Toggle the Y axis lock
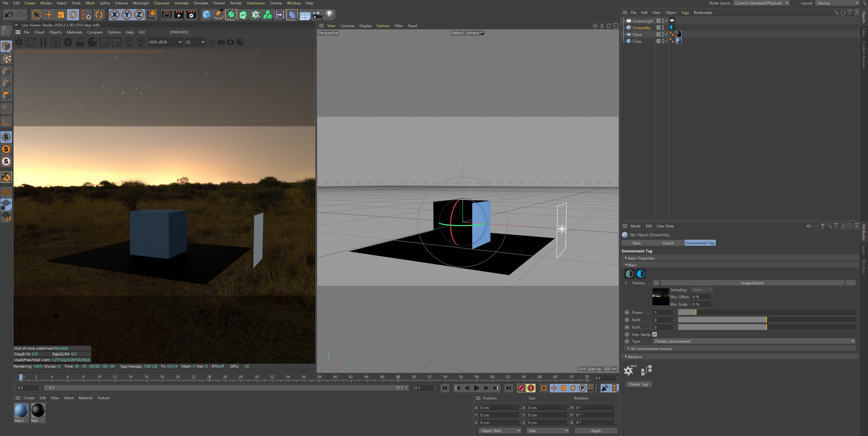Viewport: 868px width, 436px height. click(x=127, y=15)
